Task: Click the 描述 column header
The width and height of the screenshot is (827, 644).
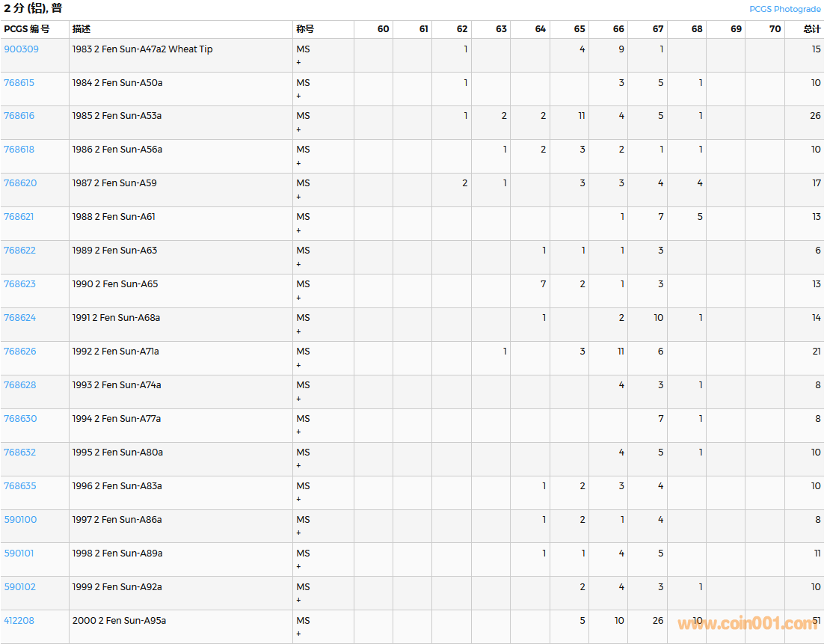Action: (x=81, y=29)
